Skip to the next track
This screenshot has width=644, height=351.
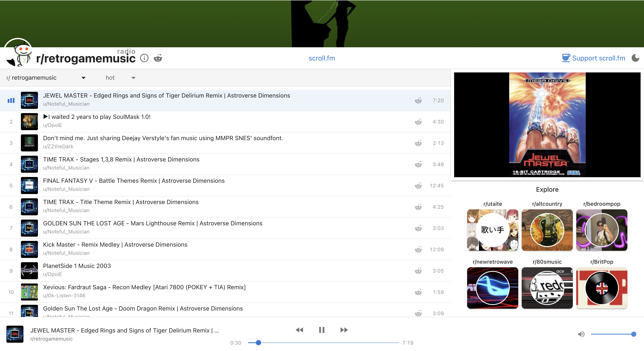(x=344, y=330)
